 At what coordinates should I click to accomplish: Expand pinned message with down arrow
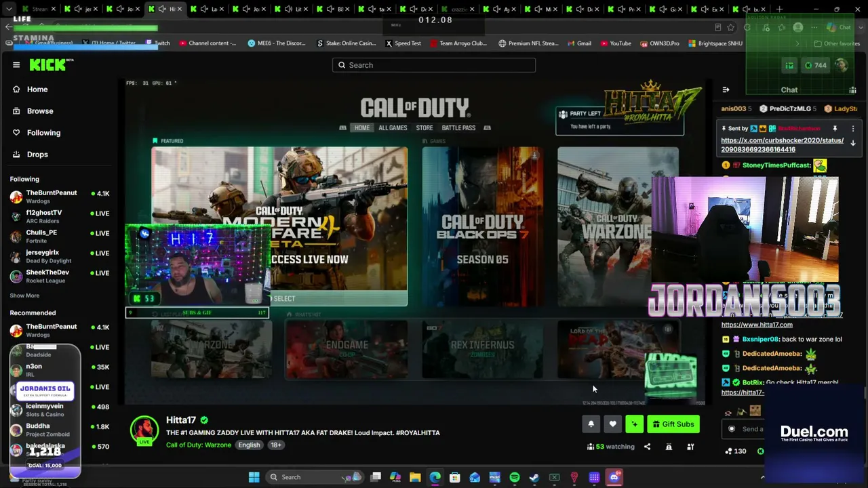853,143
